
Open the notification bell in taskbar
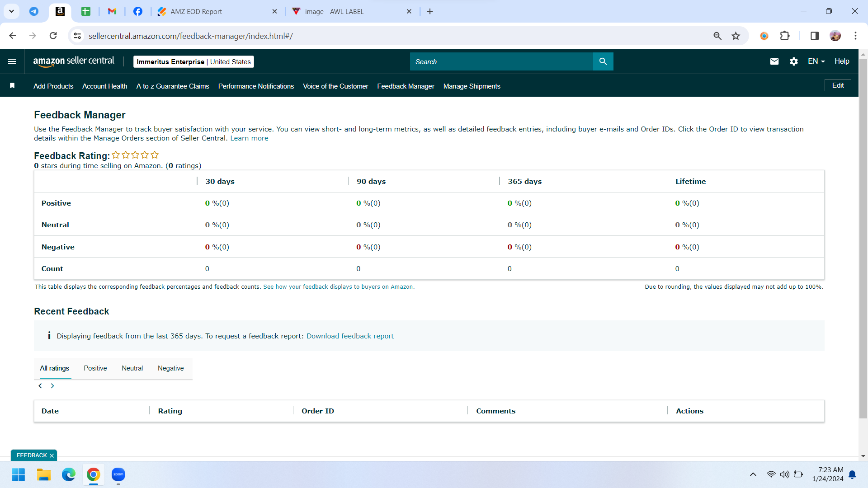[x=853, y=474]
